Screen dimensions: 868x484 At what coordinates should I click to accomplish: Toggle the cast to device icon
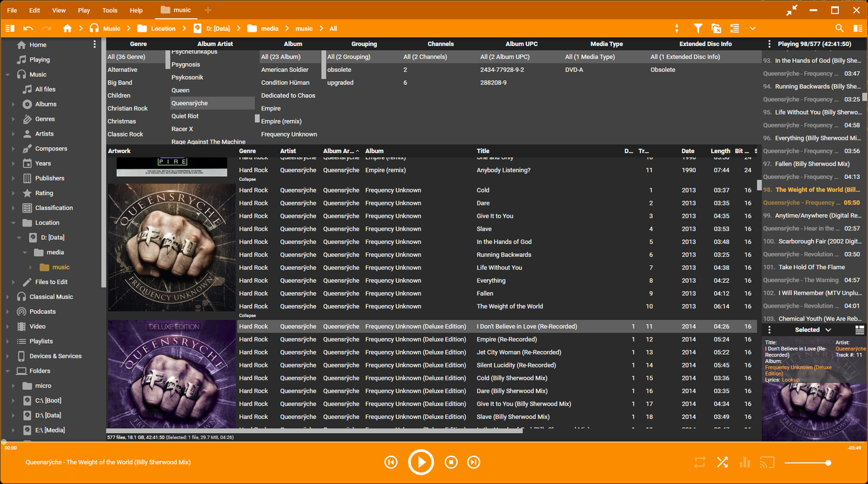(767, 462)
